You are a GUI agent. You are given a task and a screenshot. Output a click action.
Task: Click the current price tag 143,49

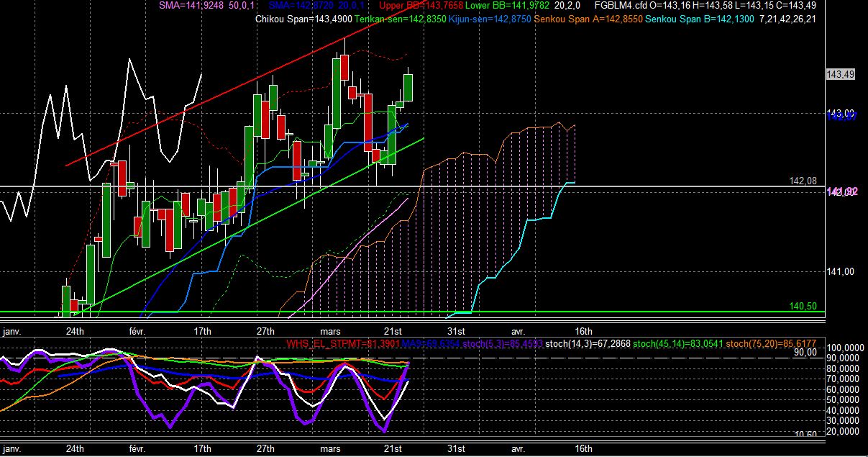(840, 74)
